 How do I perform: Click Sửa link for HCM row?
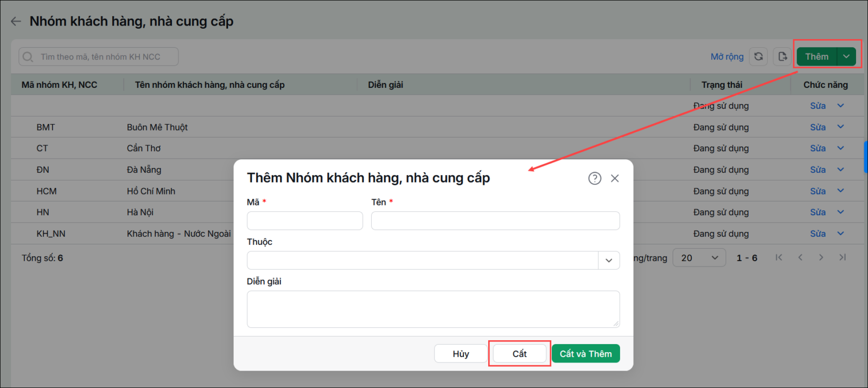818,191
